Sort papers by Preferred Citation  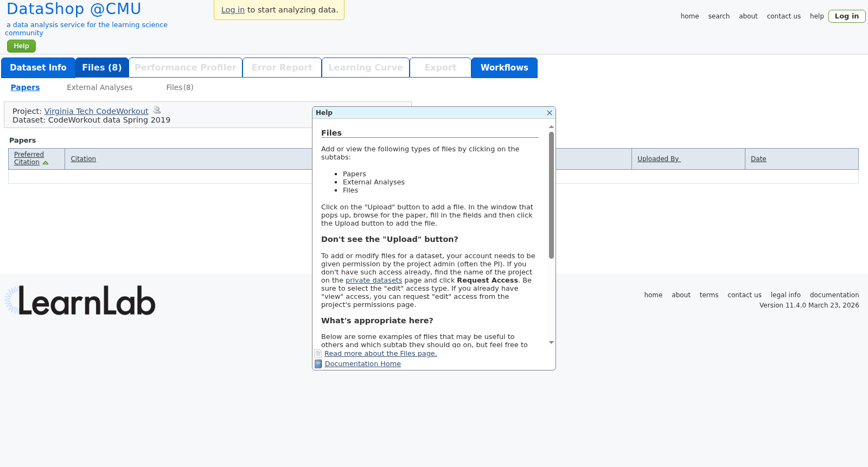click(x=29, y=158)
